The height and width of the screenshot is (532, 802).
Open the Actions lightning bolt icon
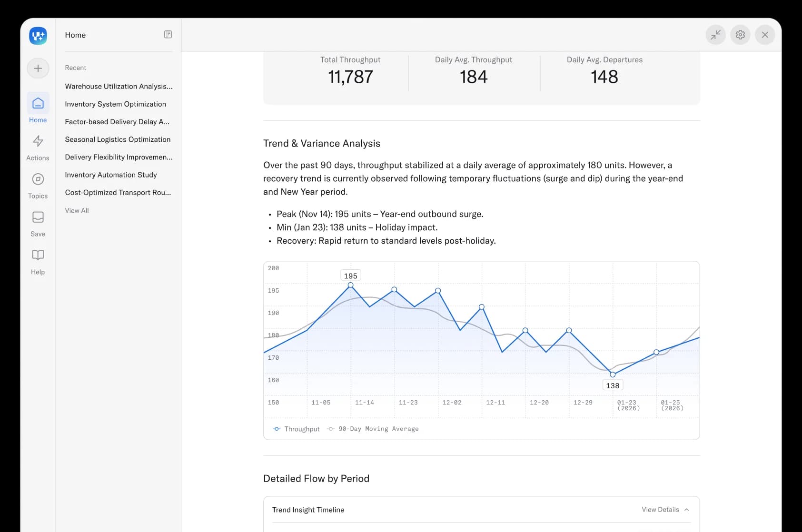click(x=38, y=141)
